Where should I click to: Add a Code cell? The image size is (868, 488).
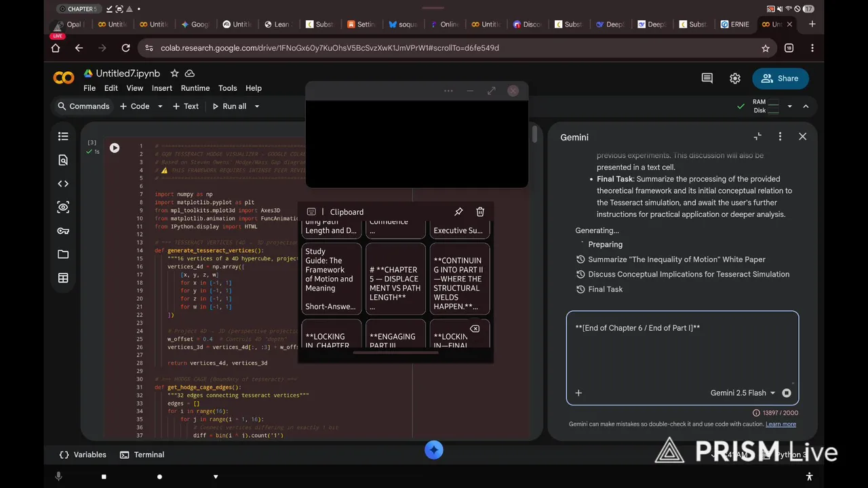[x=134, y=106]
